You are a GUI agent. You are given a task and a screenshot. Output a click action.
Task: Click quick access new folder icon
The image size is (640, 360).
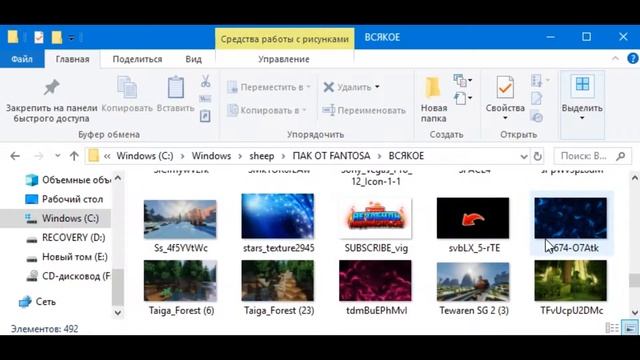[57, 38]
